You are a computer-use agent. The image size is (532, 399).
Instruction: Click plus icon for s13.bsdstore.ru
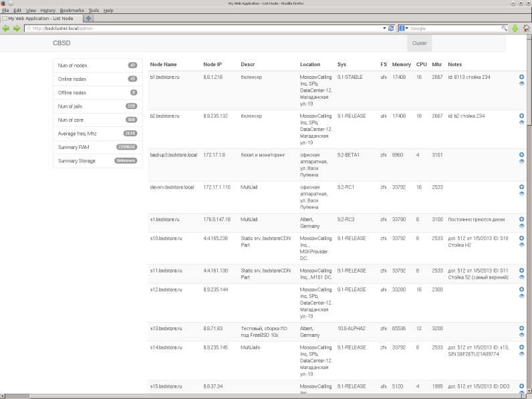pos(521,328)
